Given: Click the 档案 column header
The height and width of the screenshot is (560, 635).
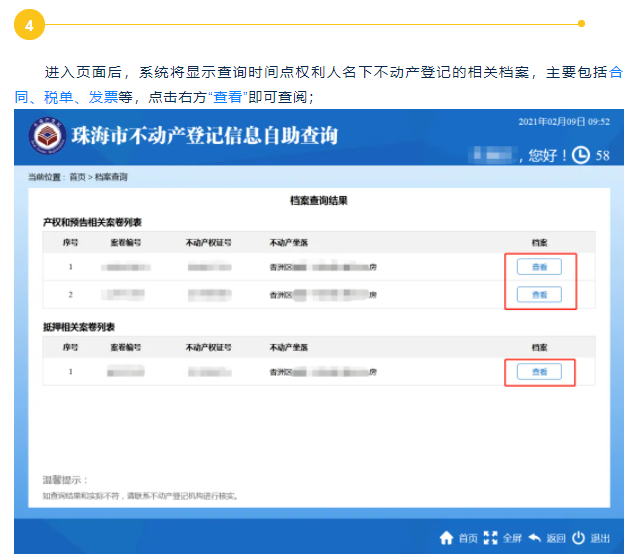Looking at the screenshot, I should [x=539, y=242].
